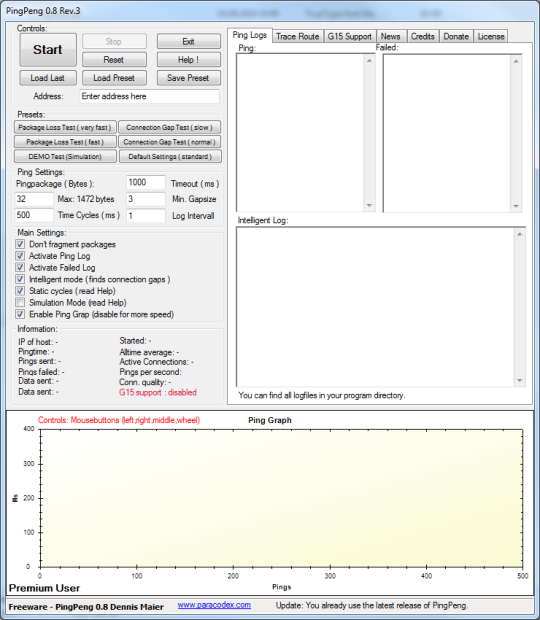Apply Package Loss Test (fast) preset

pos(65,142)
